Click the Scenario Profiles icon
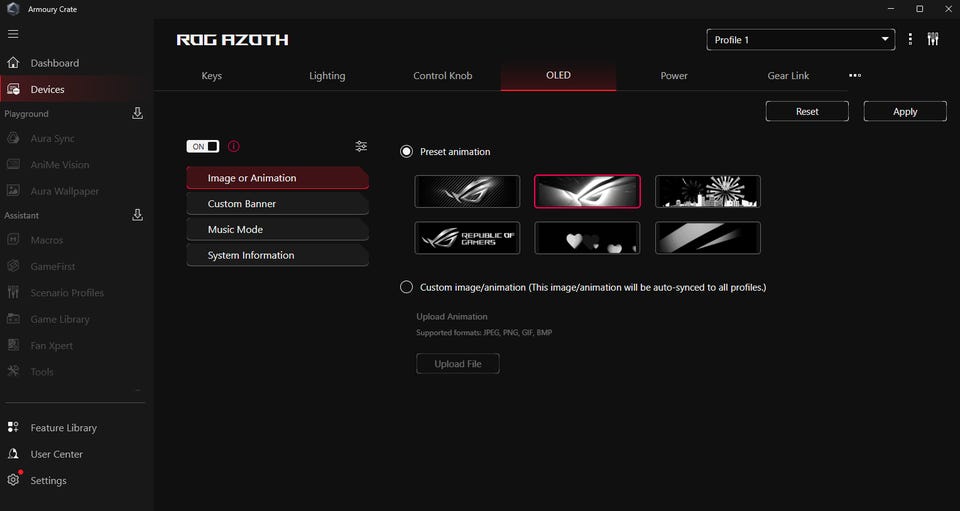960x511 pixels. (x=13, y=293)
